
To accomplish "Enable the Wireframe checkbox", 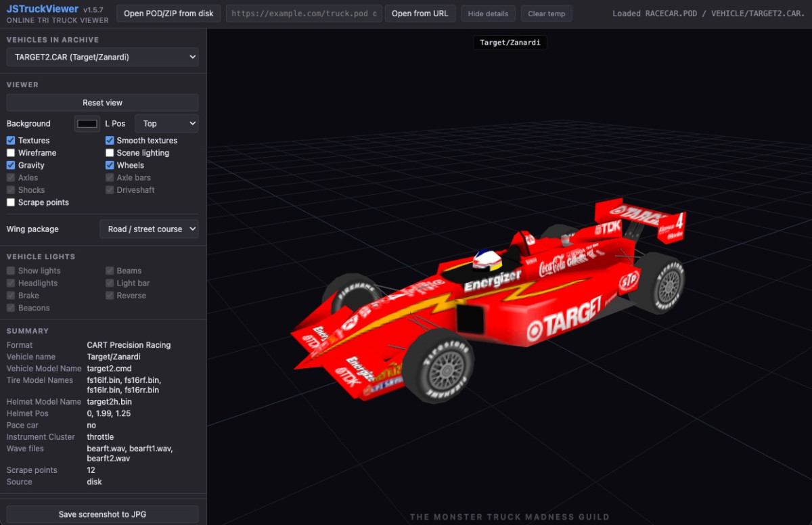I will pyautogui.click(x=11, y=153).
